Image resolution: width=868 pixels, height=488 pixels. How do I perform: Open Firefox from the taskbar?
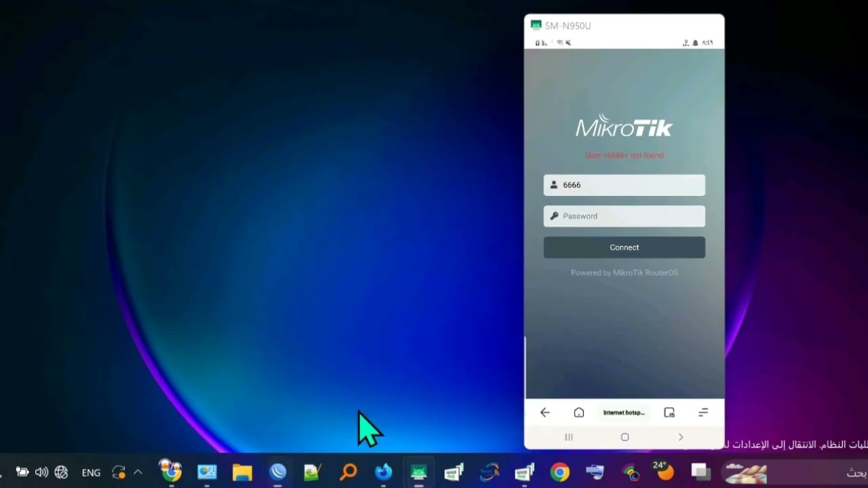coord(383,472)
